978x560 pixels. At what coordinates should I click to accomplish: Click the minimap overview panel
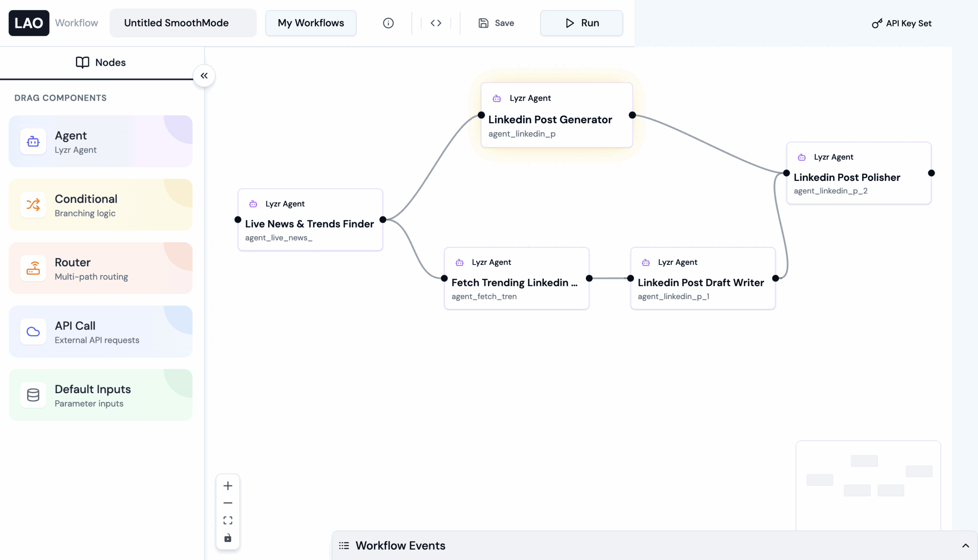tap(868, 485)
